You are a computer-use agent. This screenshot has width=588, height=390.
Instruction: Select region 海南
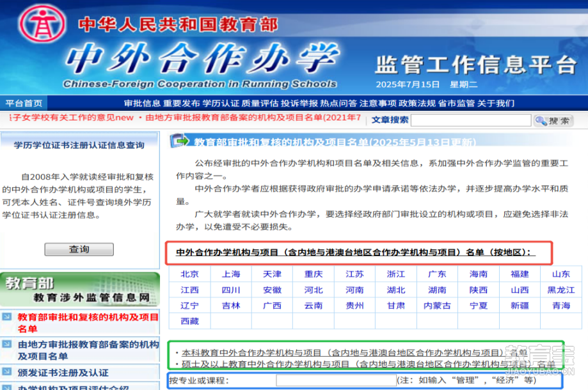coord(479,274)
